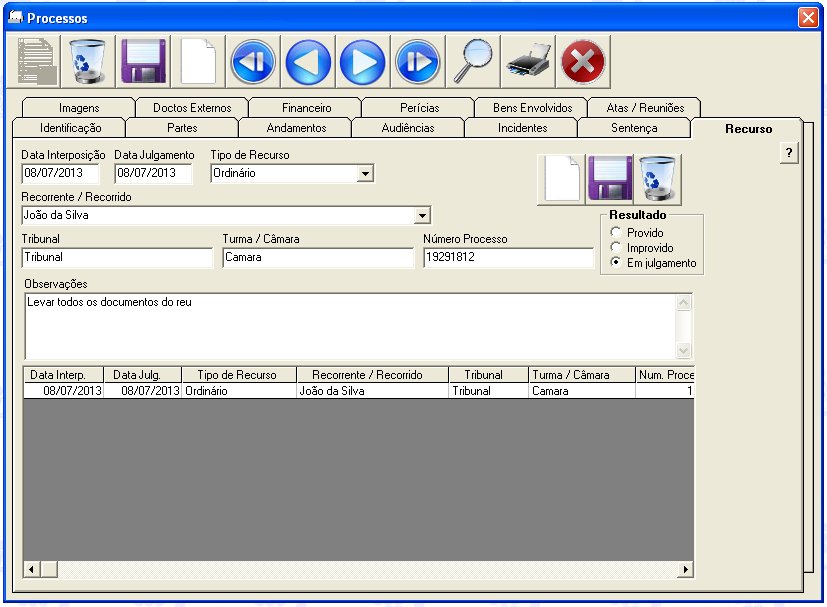The height and width of the screenshot is (607, 827).
Task: Go to the first record with rewind button
Action: click(x=253, y=61)
